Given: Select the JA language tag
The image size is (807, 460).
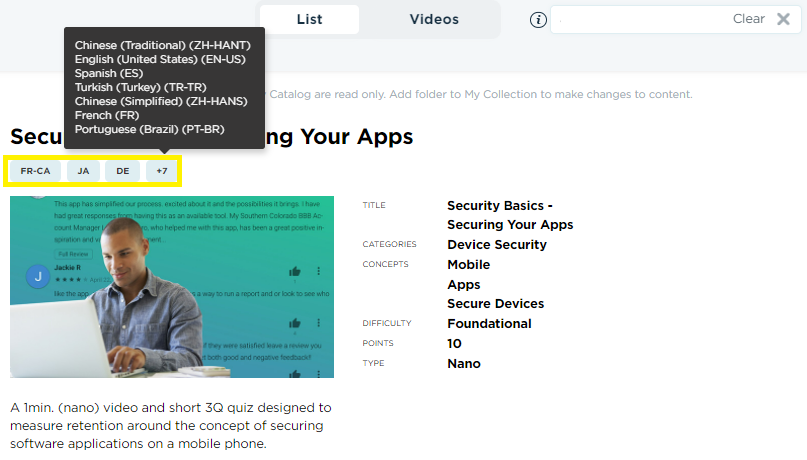Looking at the screenshot, I should tap(83, 171).
